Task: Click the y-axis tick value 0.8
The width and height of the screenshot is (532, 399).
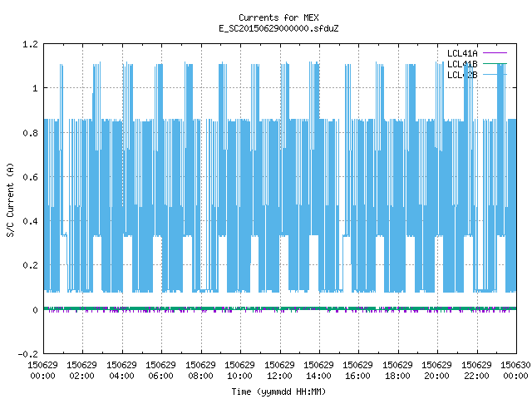Action: click(30, 133)
